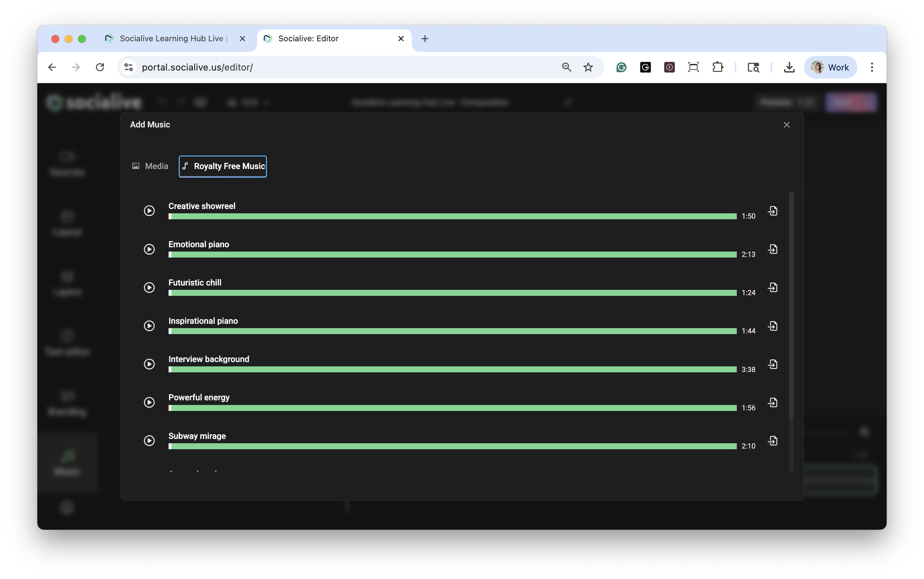Select the Royalty Free Music tab

coord(223,166)
